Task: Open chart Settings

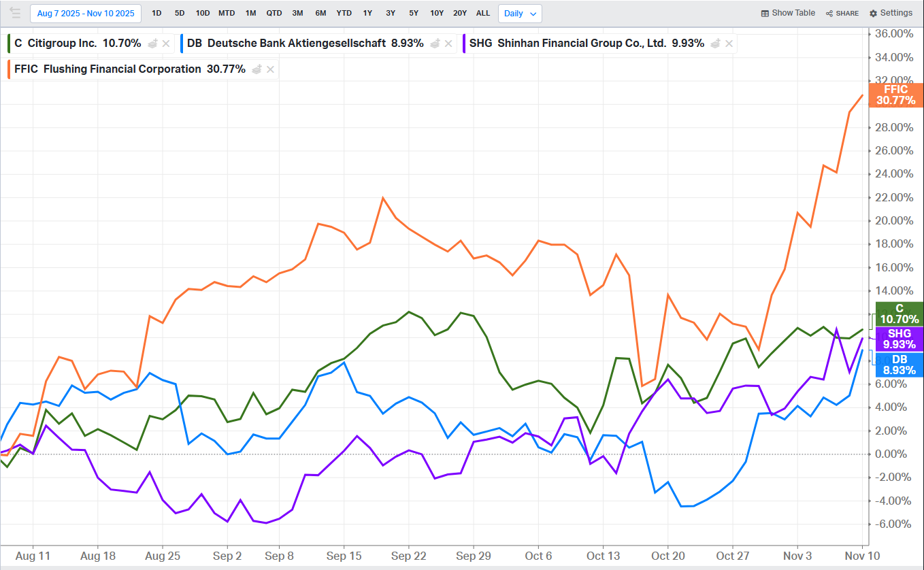Action: [891, 13]
